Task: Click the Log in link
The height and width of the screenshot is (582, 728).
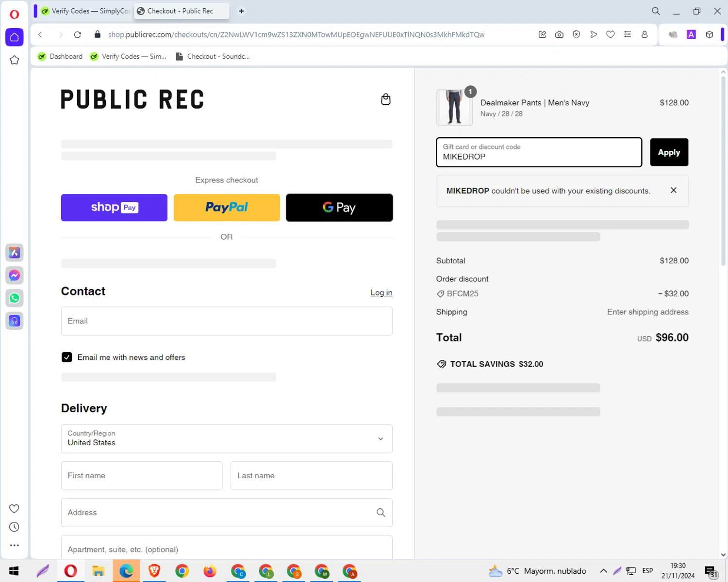Action: click(x=381, y=292)
